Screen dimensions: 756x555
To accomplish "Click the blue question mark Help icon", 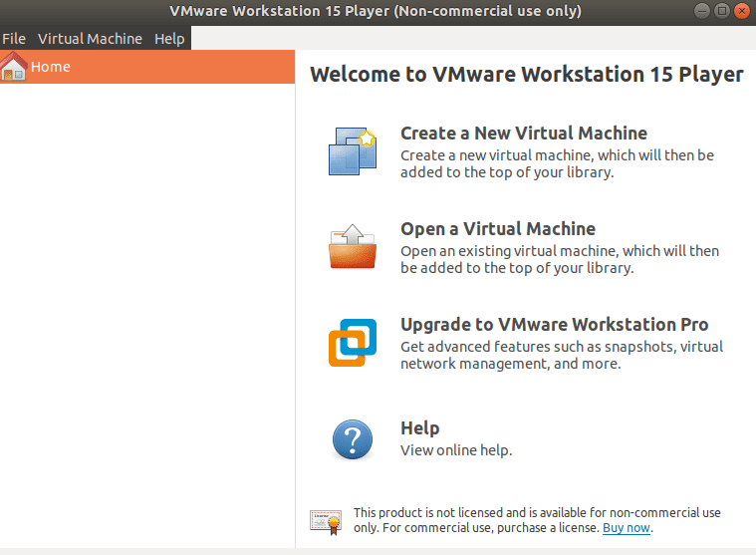I will pos(353,439).
